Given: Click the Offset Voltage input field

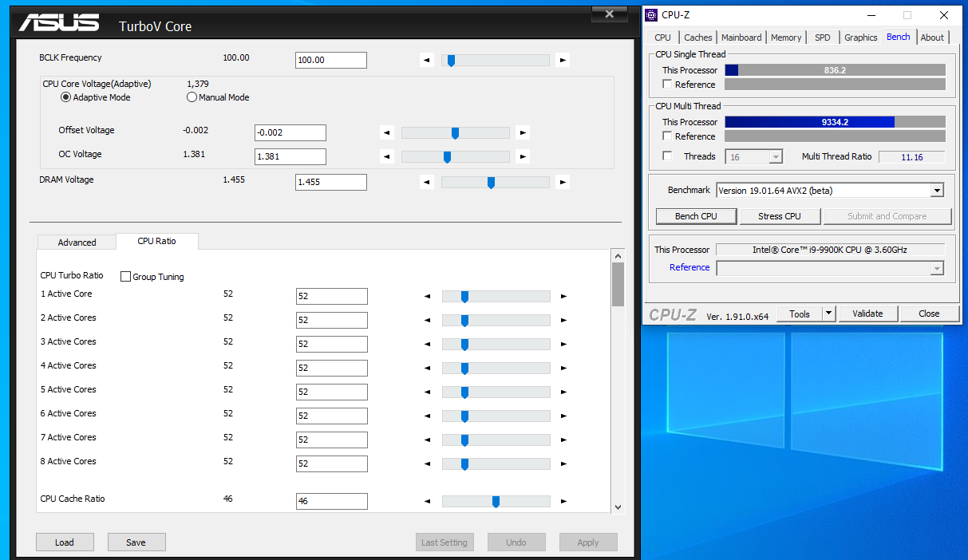Looking at the screenshot, I should coord(290,133).
